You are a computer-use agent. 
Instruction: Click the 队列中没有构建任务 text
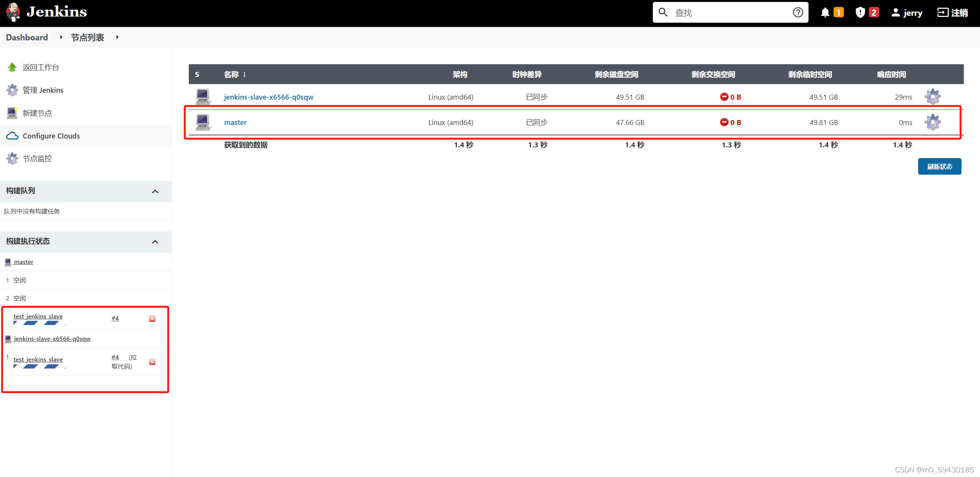(32, 211)
